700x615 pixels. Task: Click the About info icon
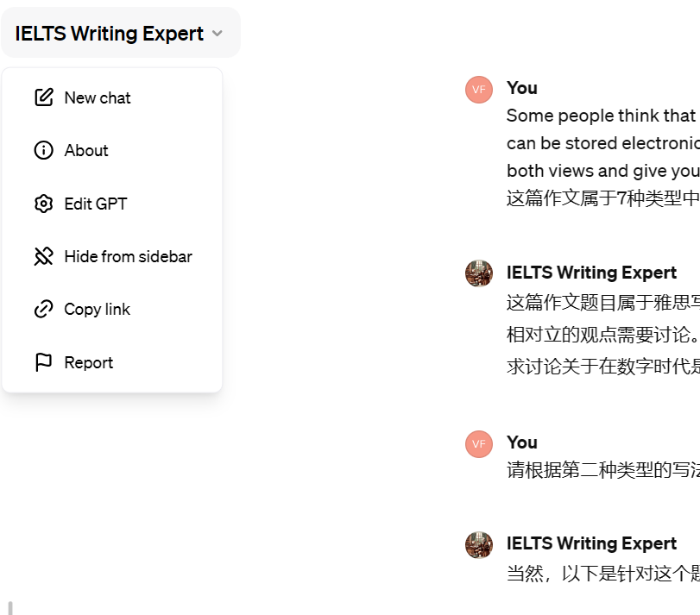coord(44,150)
